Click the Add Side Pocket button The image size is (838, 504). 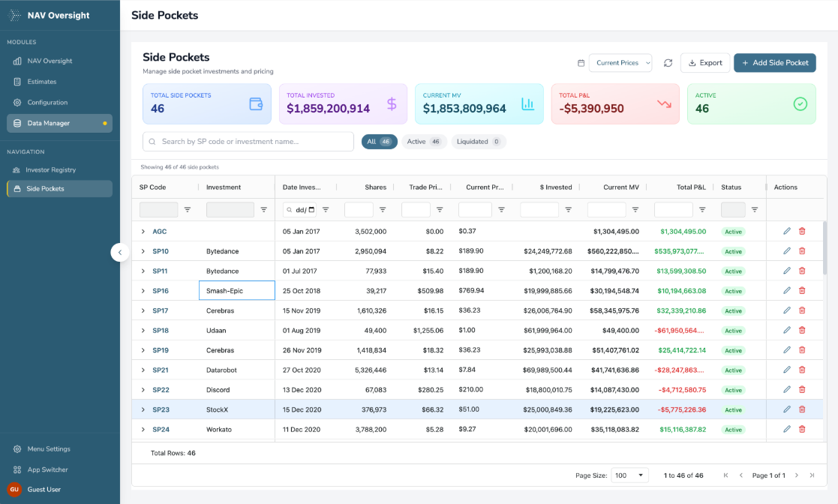774,63
